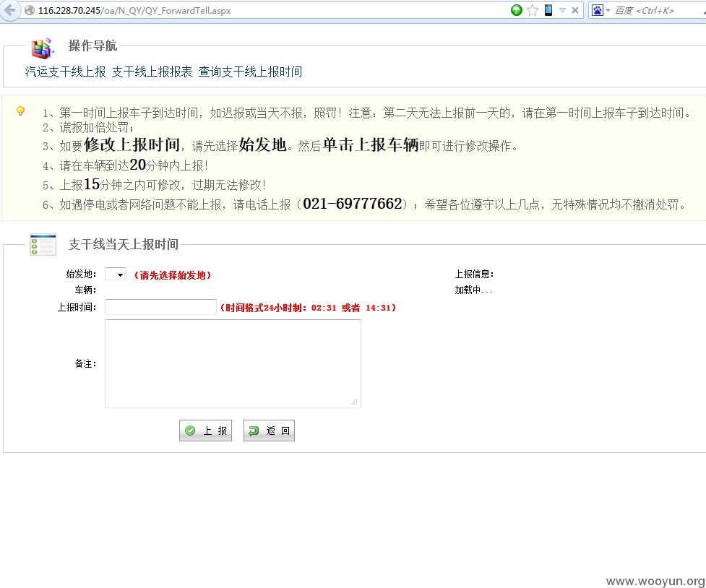Viewport: 706px width, 588px height.
Task: Expand the 始发地 dropdown
Action: [x=116, y=274]
